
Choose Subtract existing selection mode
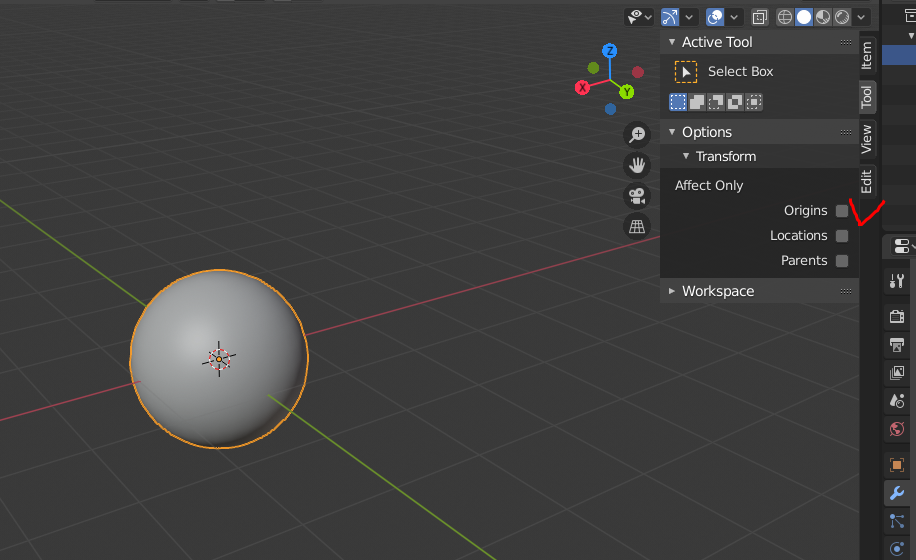716,102
